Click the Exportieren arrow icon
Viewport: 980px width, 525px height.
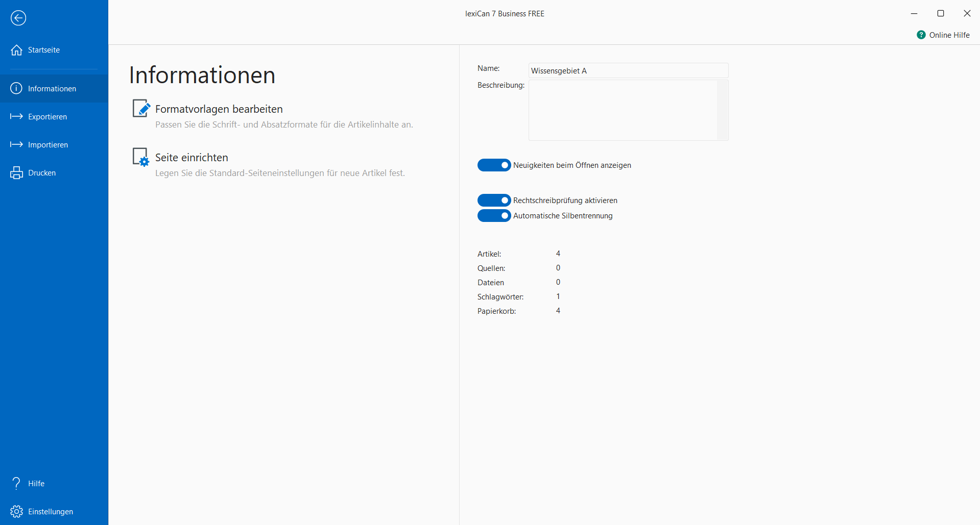[16, 116]
